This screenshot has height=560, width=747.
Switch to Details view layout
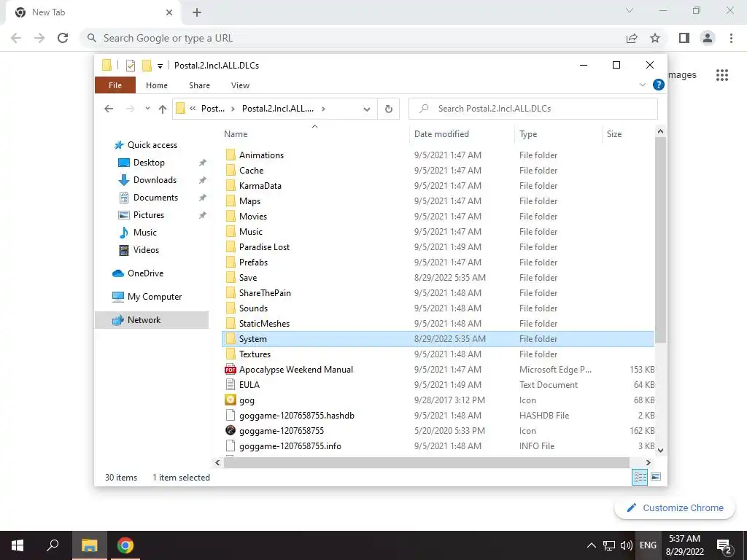[x=639, y=477]
